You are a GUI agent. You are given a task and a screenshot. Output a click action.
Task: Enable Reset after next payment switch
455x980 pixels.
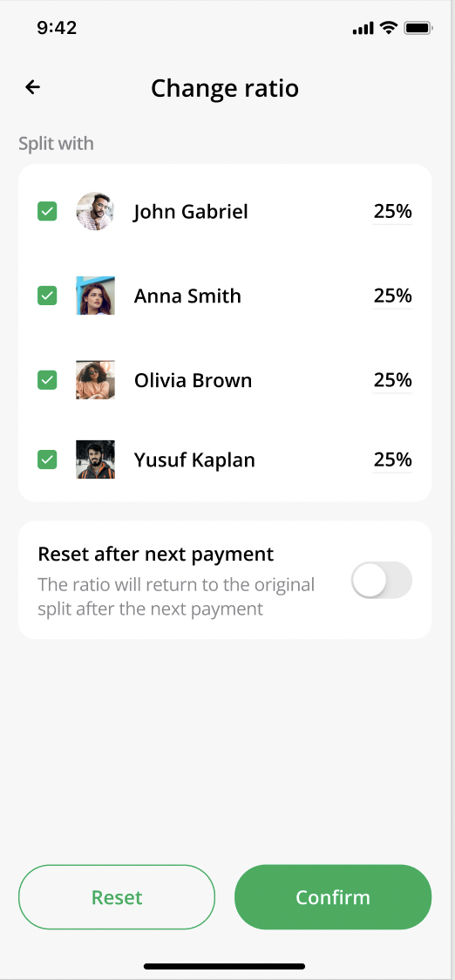coord(381,580)
